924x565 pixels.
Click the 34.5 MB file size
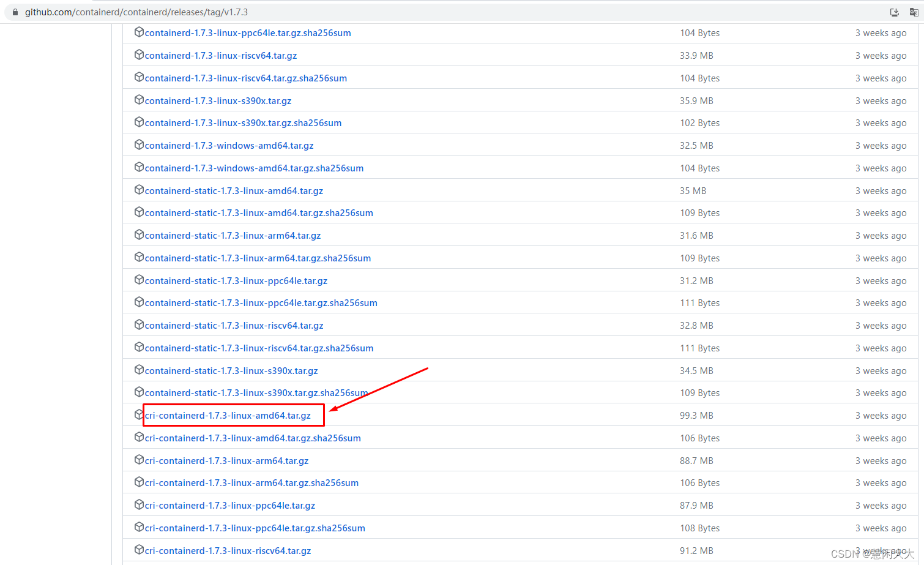[x=696, y=371]
